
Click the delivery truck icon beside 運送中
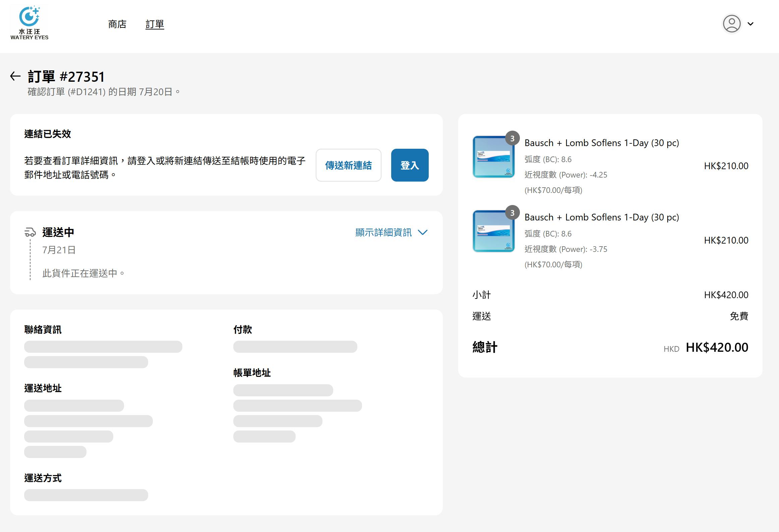point(30,232)
